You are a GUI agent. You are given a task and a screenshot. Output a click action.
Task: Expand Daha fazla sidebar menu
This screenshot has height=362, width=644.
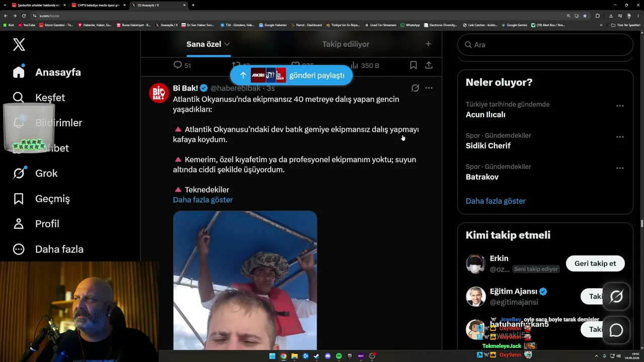(x=48, y=249)
